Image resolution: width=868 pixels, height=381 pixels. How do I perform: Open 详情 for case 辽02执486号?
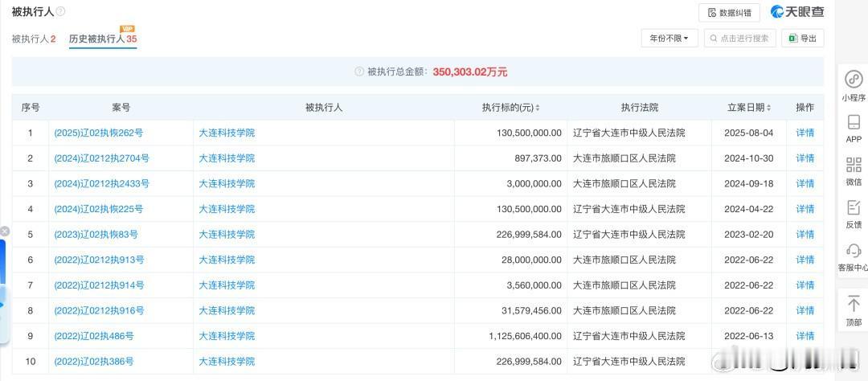(x=805, y=336)
